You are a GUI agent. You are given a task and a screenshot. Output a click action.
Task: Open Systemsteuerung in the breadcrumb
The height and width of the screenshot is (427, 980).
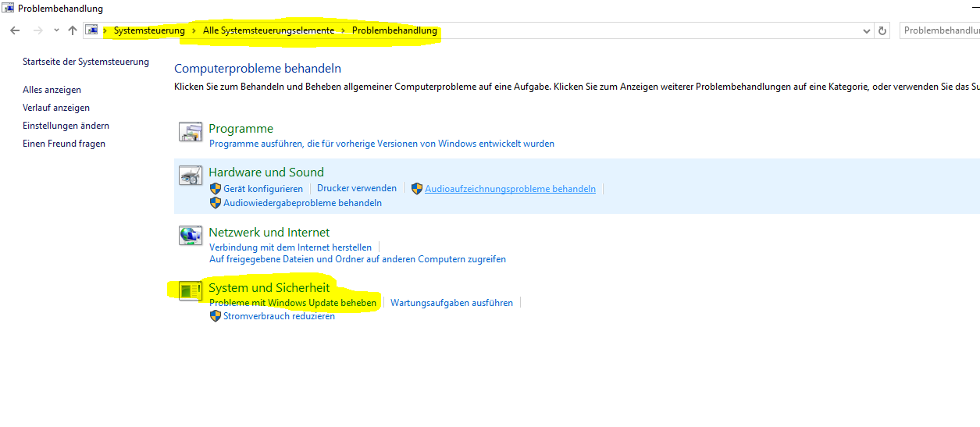tap(149, 30)
